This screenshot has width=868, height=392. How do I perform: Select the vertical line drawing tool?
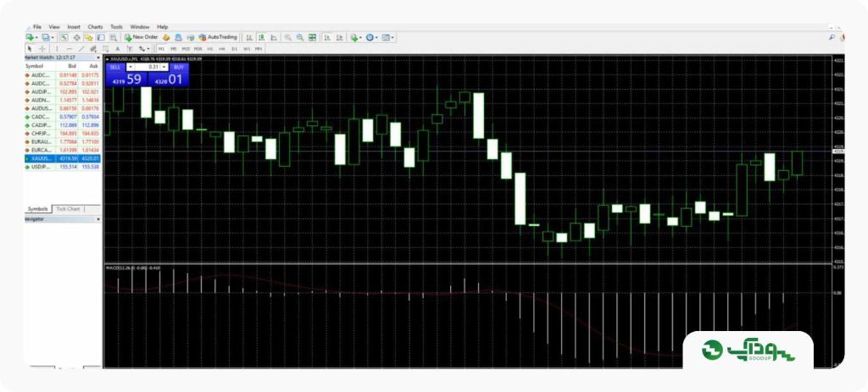click(57, 48)
